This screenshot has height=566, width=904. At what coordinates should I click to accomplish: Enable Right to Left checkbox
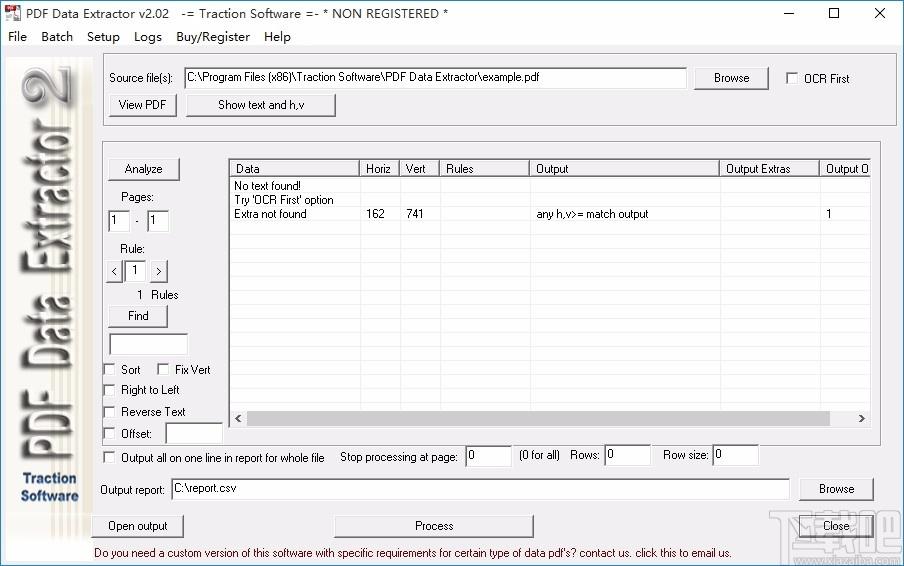click(110, 391)
